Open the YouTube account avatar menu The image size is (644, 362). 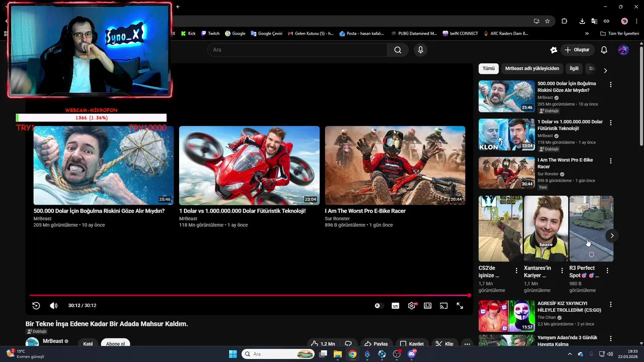pos(623,50)
